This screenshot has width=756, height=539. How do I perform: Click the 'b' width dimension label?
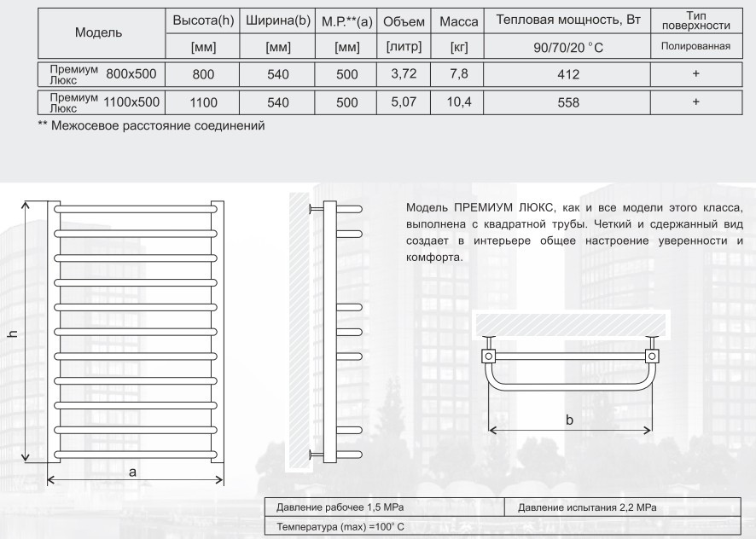569,419
